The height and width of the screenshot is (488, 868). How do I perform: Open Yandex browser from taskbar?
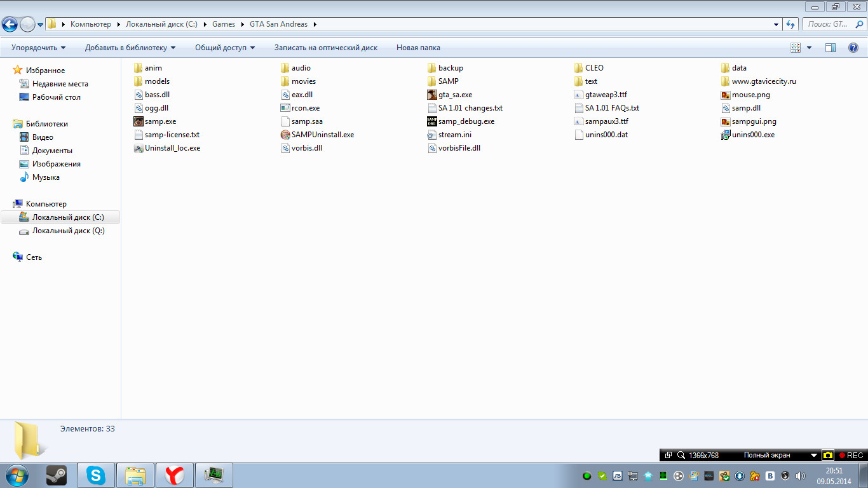point(175,475)
